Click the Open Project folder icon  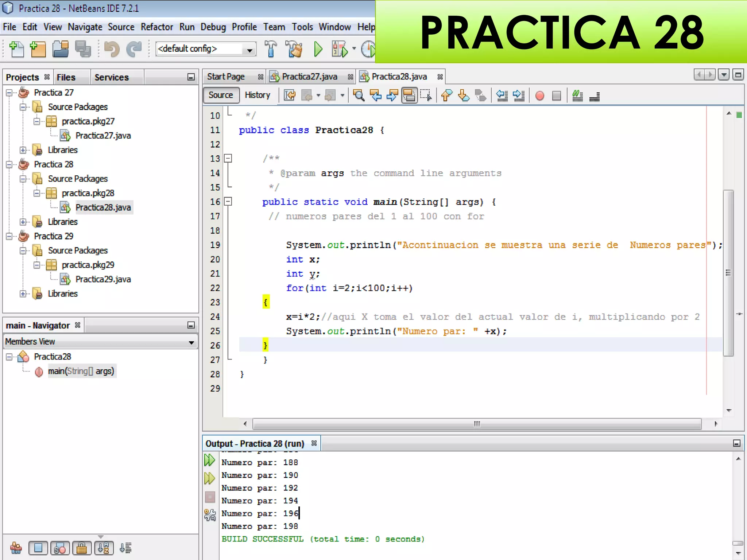click(x=61, y=49)
